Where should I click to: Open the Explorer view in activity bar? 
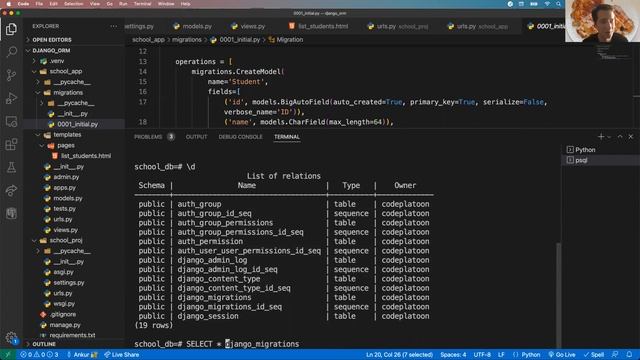click(11, 29)
